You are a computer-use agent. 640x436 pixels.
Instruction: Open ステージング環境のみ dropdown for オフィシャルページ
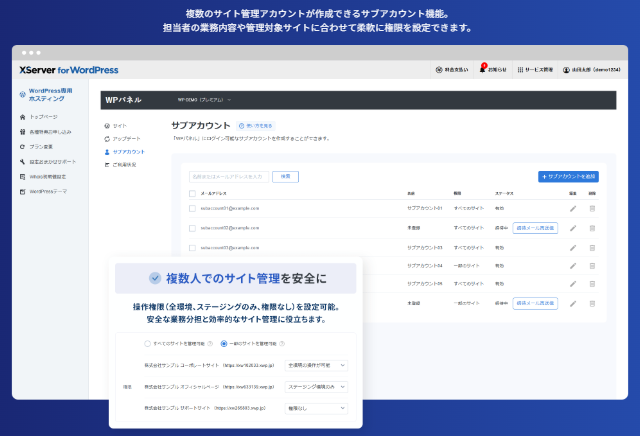pos(316,387)
